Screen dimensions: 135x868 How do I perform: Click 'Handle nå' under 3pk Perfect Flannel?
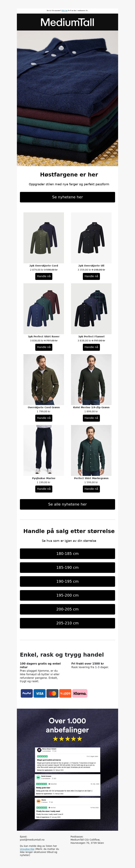coord(91,347)
